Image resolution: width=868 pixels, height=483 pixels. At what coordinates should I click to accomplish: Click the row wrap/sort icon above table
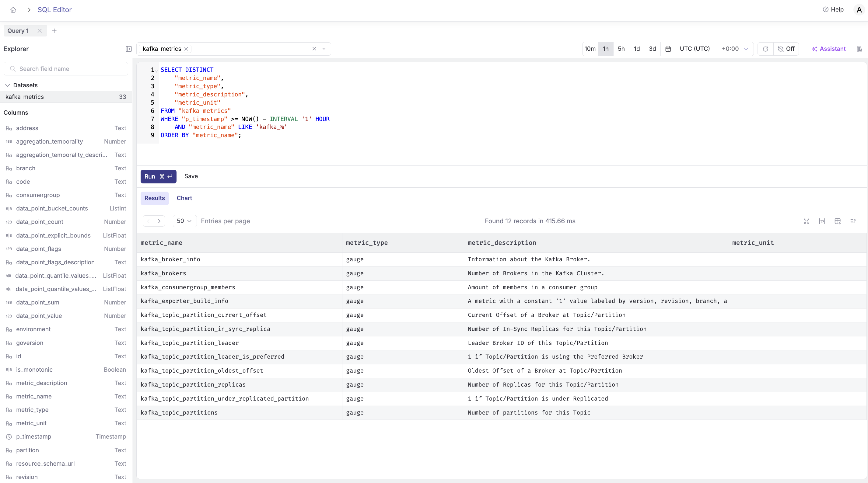pos(853,221)
